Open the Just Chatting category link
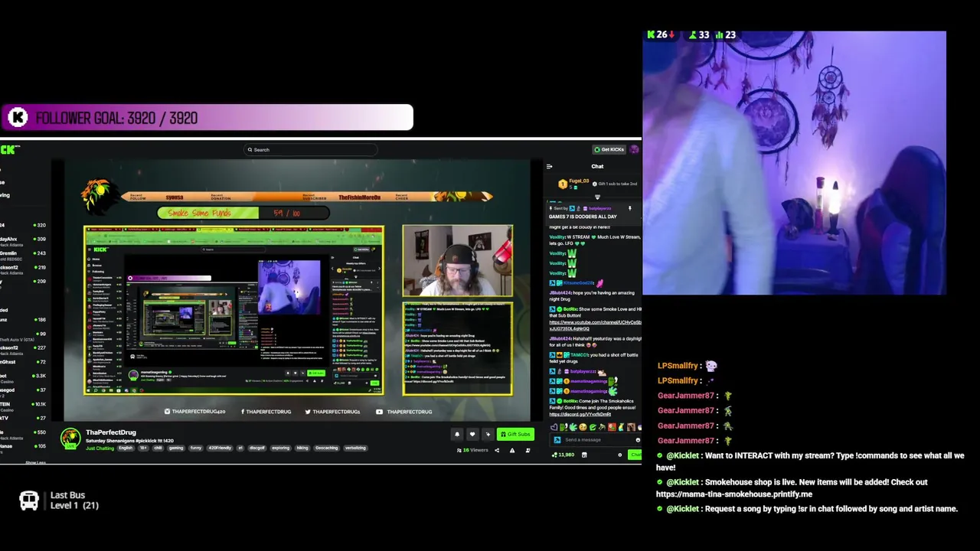The height and width of the screenshot is (551, 980). [100, 448]
